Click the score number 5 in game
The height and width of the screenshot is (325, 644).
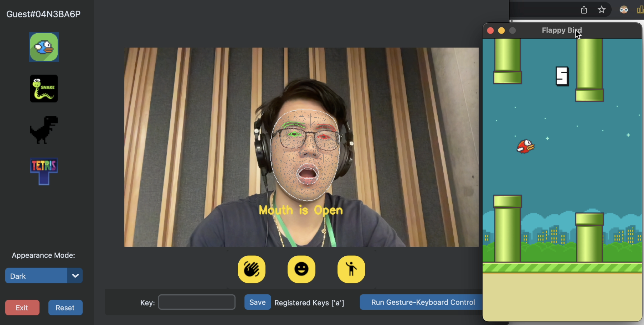click(x=562, y=76)
